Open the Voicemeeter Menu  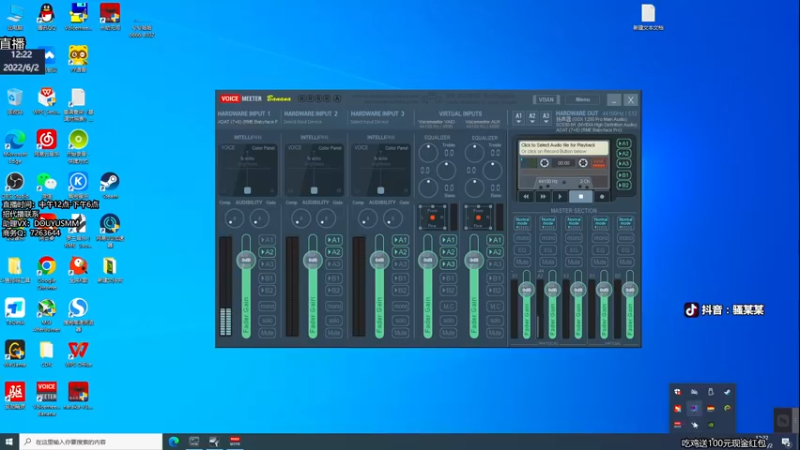click(x=583, y=99)
